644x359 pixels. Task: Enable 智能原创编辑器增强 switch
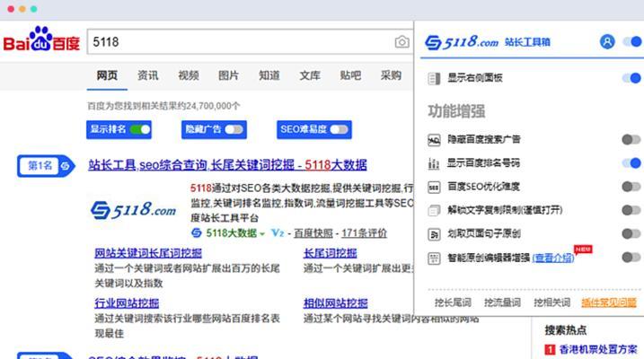pos(631,258)
